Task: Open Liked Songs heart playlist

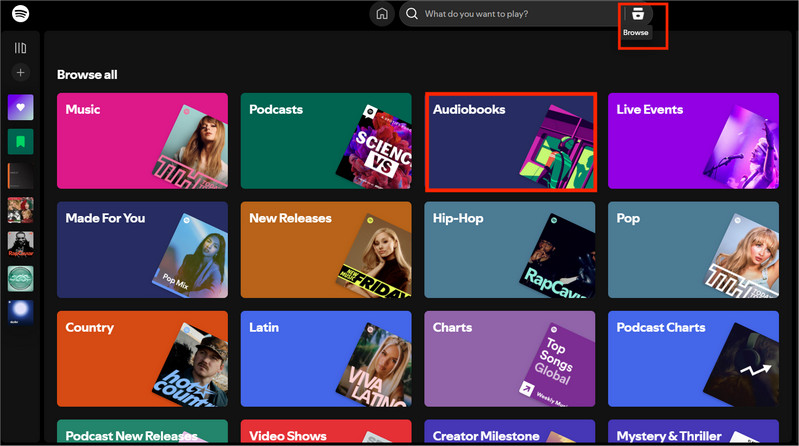Action: (x=20, y=107)
